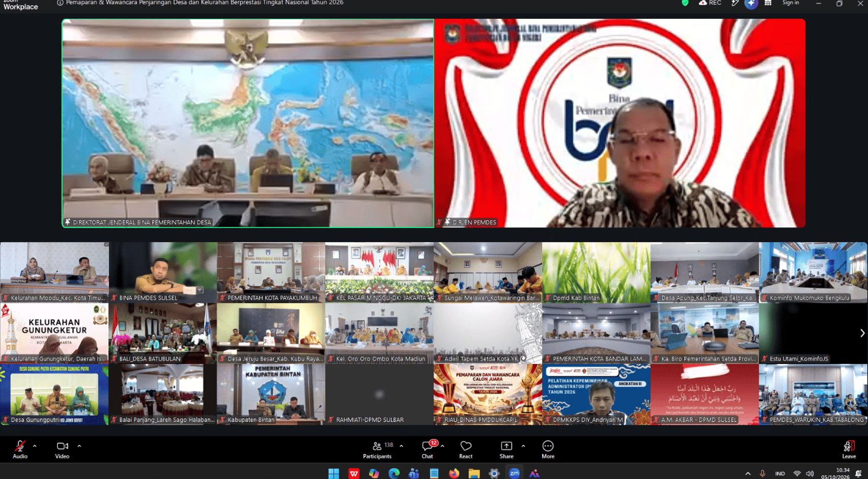The height and width of the screenshot is (479, 868).
Task: Open the React emoji menu
Action: coord(466,449)
